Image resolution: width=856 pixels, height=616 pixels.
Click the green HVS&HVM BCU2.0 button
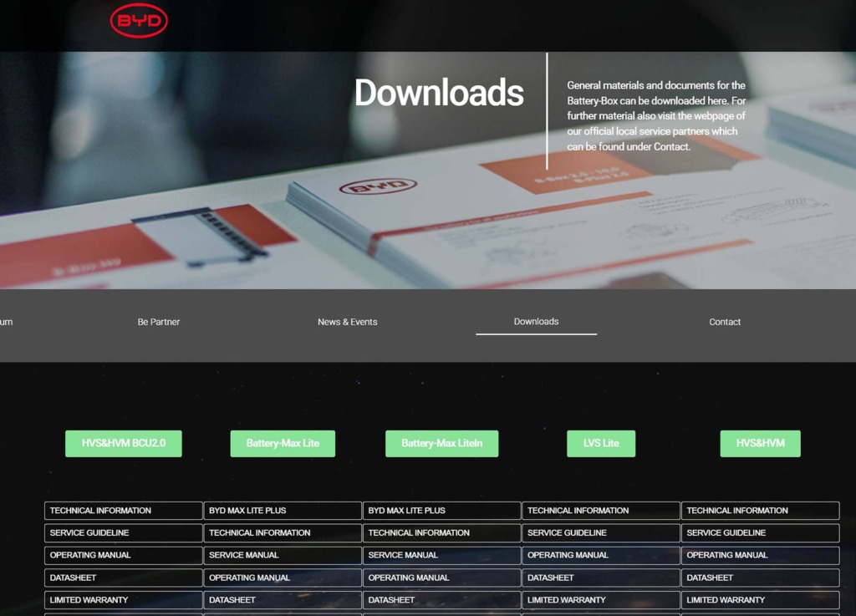[x=124, y=444]
